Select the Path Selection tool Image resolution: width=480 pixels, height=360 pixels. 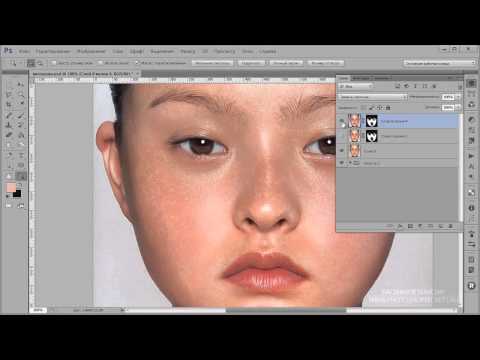tap(9, 165)
